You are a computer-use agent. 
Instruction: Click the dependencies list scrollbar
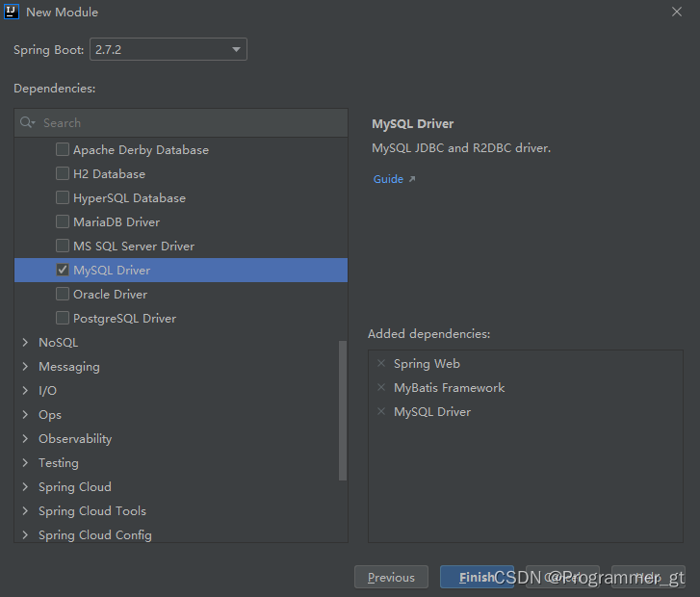(343, 410)
